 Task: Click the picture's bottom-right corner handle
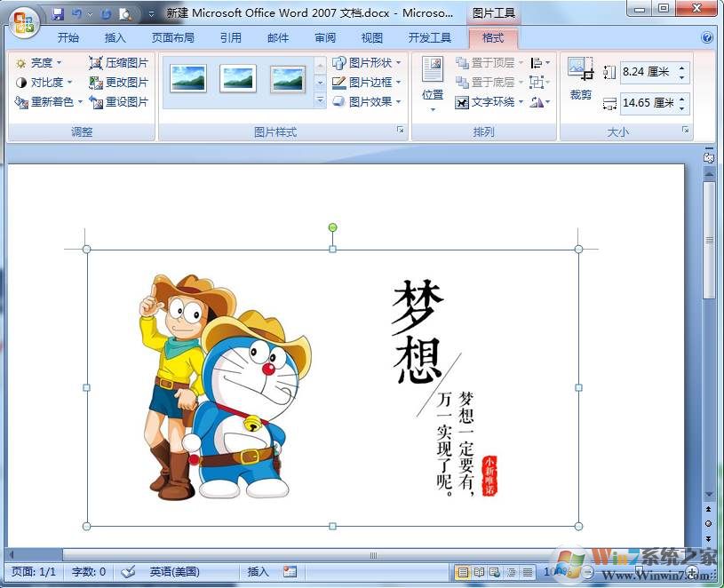[x=578, y=526]
